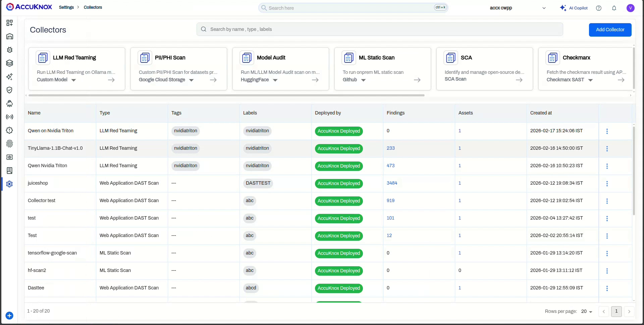Focus the global Search here field

353,8
